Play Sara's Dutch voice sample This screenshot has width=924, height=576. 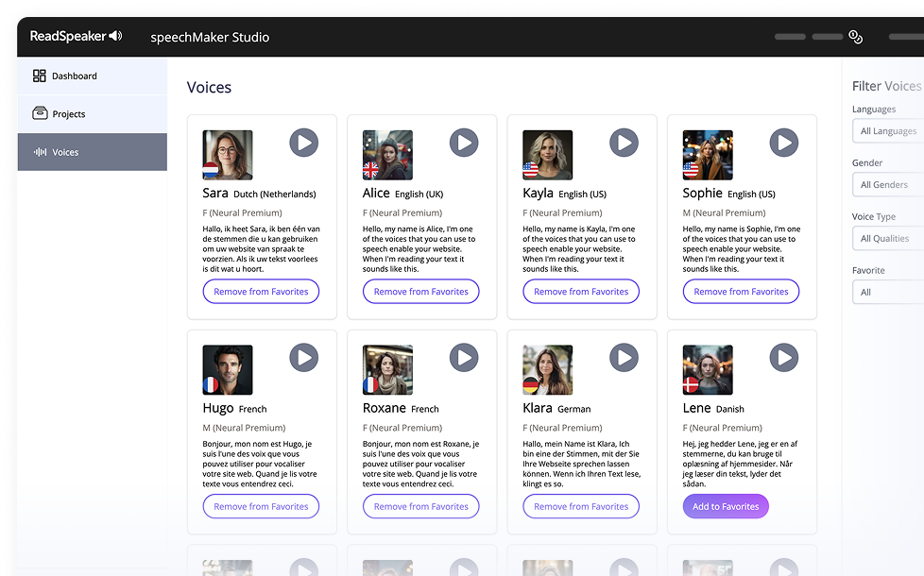(303, 143)
